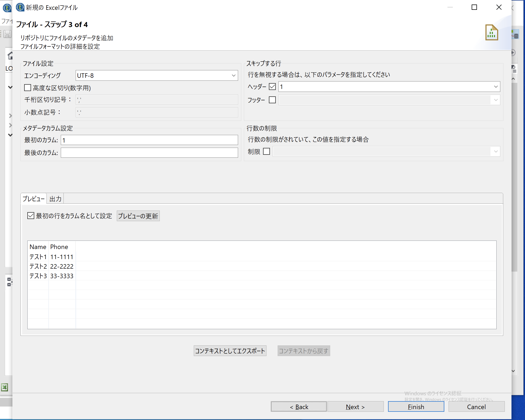The width and height of the screenshot is (525, 420).
Task: Enable the フッター checkbox
Action: click(x=272, y=100)
